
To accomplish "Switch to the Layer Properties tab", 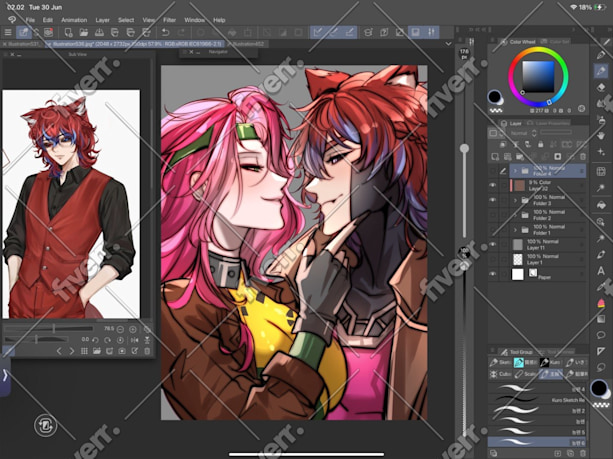I will (x=548, y=123).
